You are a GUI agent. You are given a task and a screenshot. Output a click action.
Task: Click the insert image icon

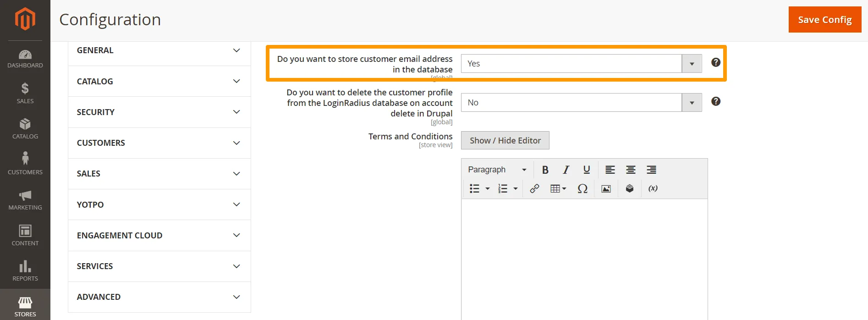click(x=606, y=189)
